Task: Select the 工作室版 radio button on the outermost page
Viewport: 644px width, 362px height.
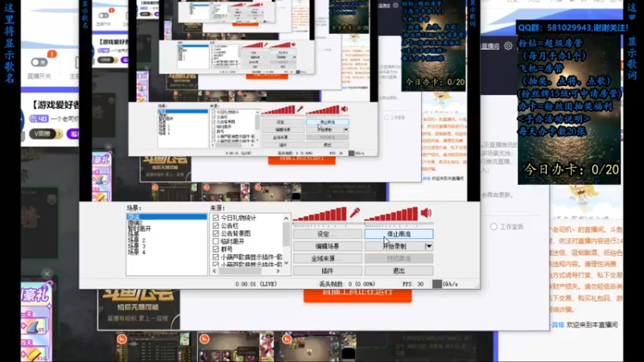Action: pos(493,227)
